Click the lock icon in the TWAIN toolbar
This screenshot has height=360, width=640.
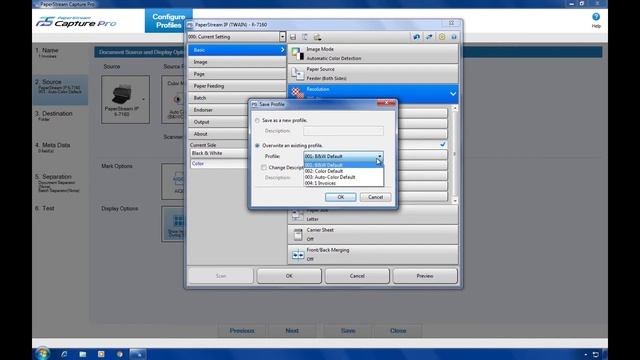click(x=453, y=37)
